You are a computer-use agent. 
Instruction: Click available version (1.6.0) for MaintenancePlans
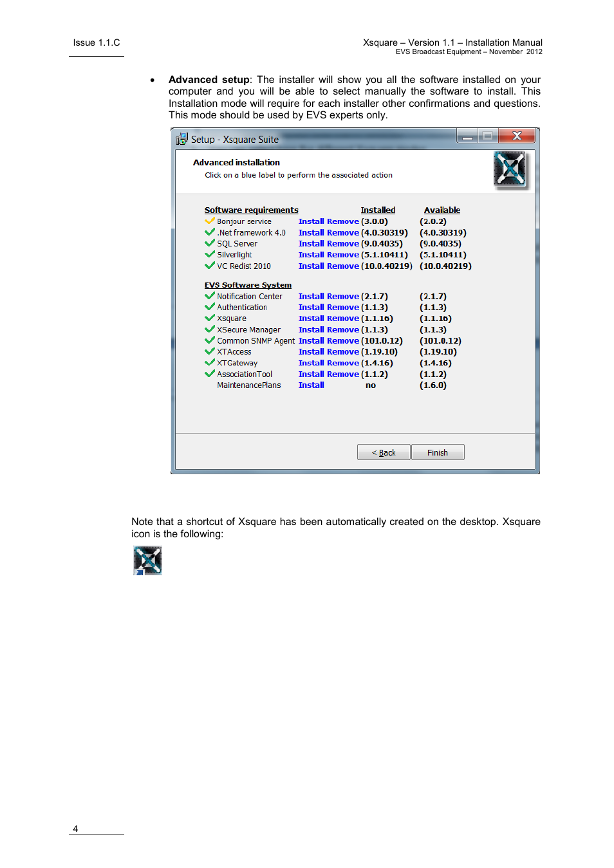tap(433, 385)
